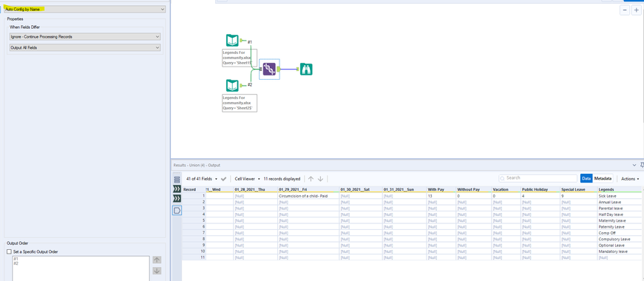This screenshot has height=281, width=644.
Task: Click the 01_28_2021__Thu column header
Action: 255,189
